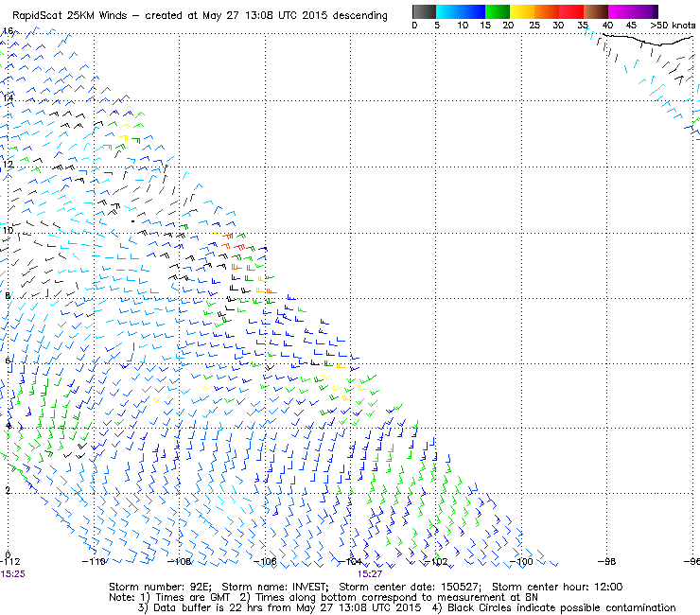The width and height of the screenshot is (700, 615).
Task: Click the 'Black Circles indicate possible contamination' note
Action: pyautogui.click(x=562, y=607)
